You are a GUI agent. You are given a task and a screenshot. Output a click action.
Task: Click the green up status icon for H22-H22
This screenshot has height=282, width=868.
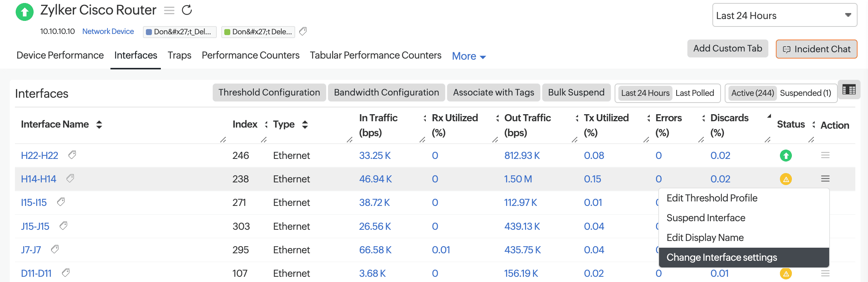pos(786,156)
